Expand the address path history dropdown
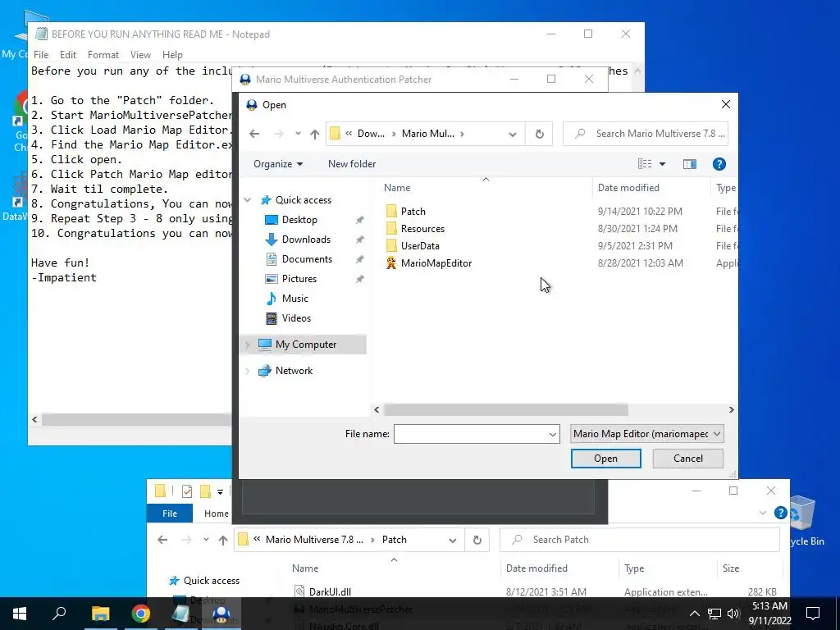This screenshot has width=840, height=630. (513, 134)
